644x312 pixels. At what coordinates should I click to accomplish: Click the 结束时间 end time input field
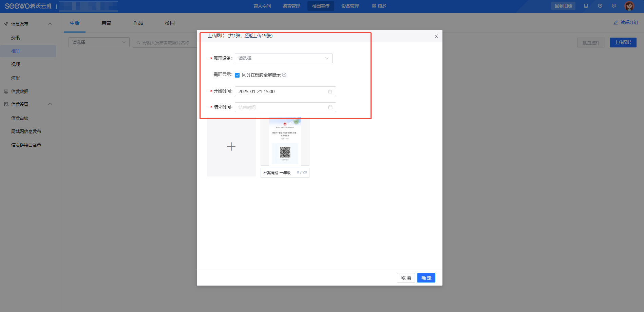point(282,107)
